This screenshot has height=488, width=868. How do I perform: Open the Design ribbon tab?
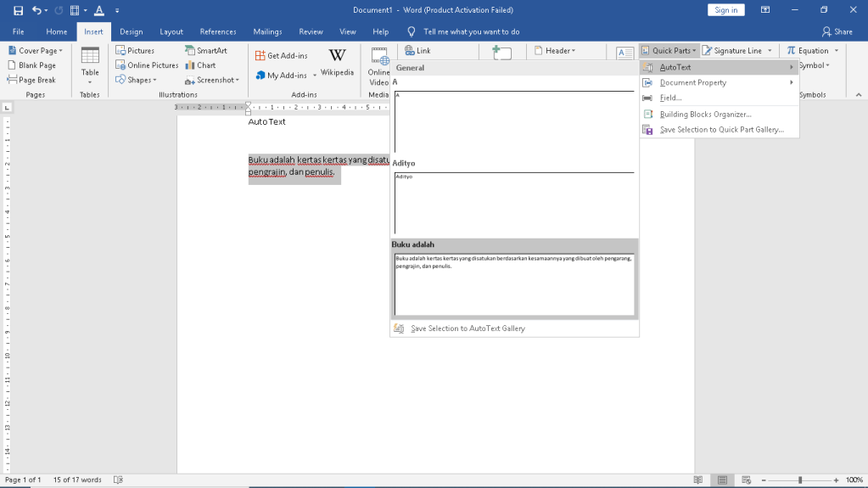[131, 31]
